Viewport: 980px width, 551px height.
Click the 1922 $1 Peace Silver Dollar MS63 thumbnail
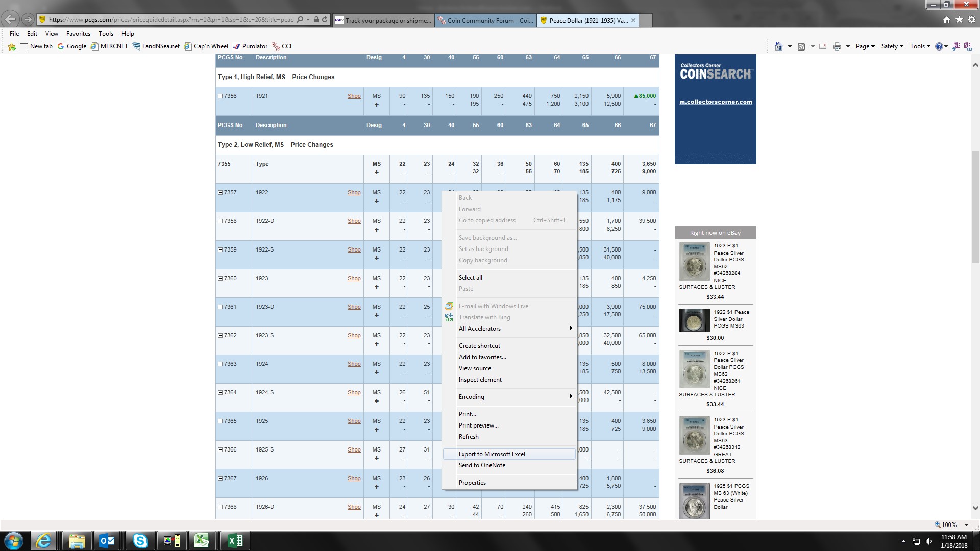point(694,320)
